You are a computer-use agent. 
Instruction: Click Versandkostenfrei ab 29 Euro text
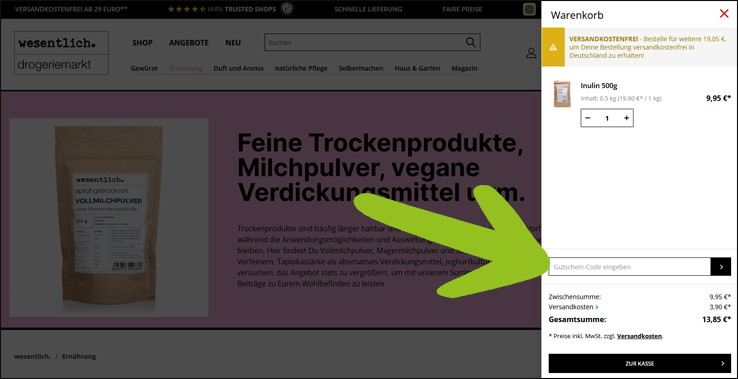(71, 9)
